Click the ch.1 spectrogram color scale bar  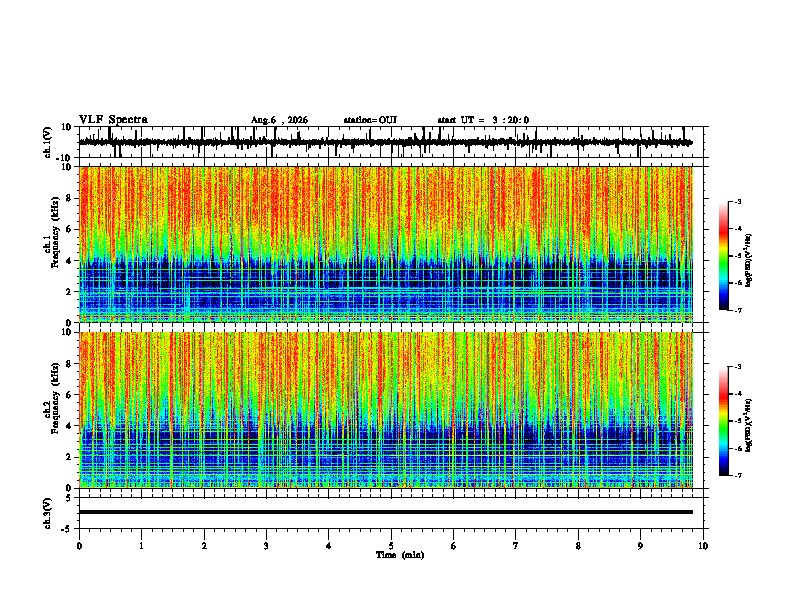pyautogui.click(x=724, y=256)
